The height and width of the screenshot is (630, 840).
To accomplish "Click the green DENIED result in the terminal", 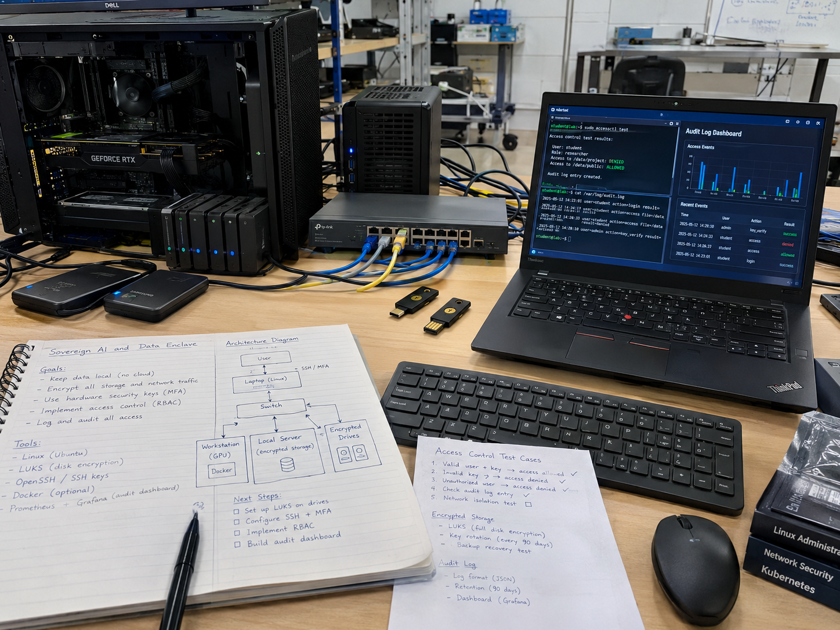I will tap(616, 161).
